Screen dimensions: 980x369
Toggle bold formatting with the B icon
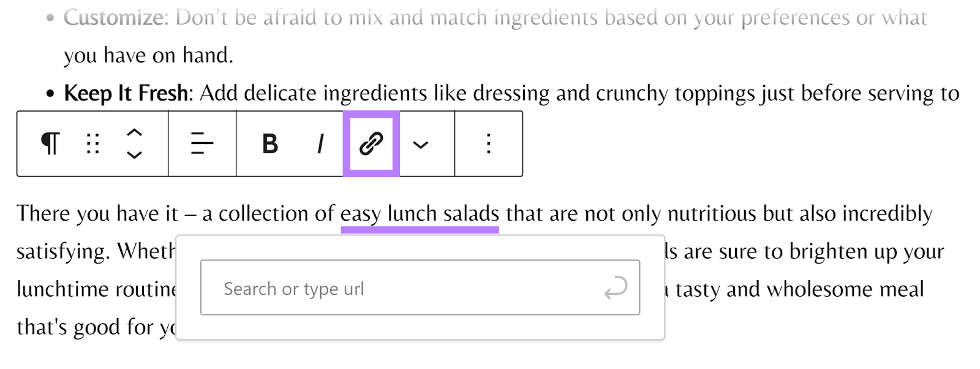(269, 143)
